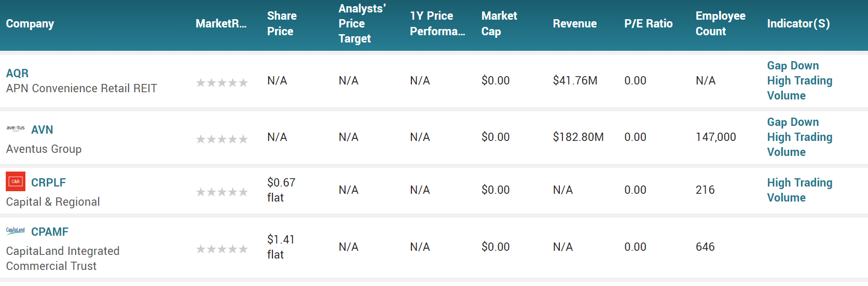Click the Capital & Regional red logo

[16, 181]
